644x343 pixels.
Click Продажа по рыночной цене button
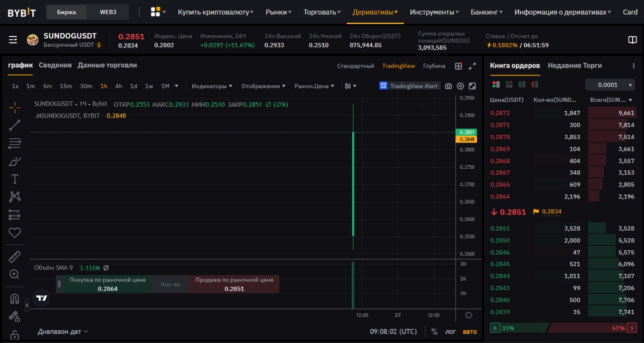(x=234, y=284)
